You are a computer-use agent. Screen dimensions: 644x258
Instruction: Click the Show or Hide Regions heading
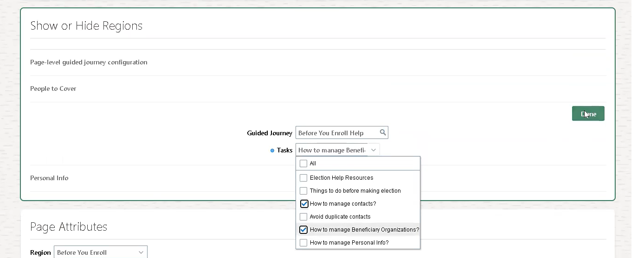point(86,26)
